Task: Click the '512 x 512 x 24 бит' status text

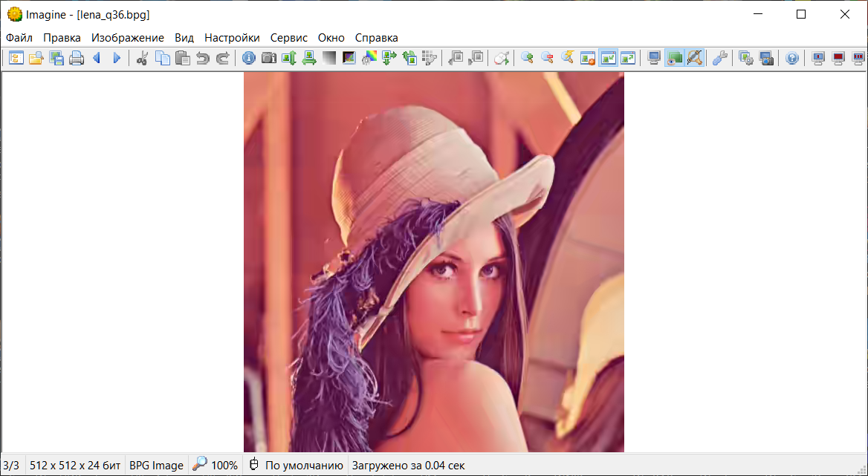Action: coord(75,466)
